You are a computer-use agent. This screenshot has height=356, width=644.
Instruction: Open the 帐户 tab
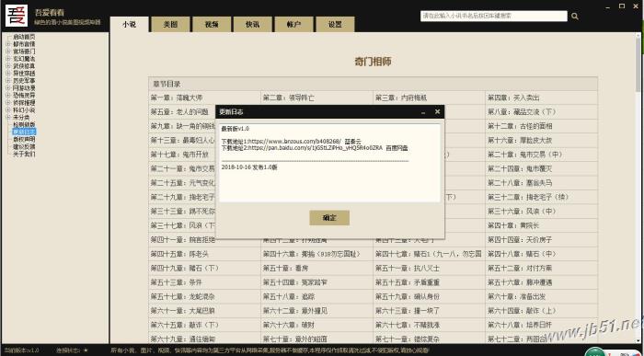293,24
